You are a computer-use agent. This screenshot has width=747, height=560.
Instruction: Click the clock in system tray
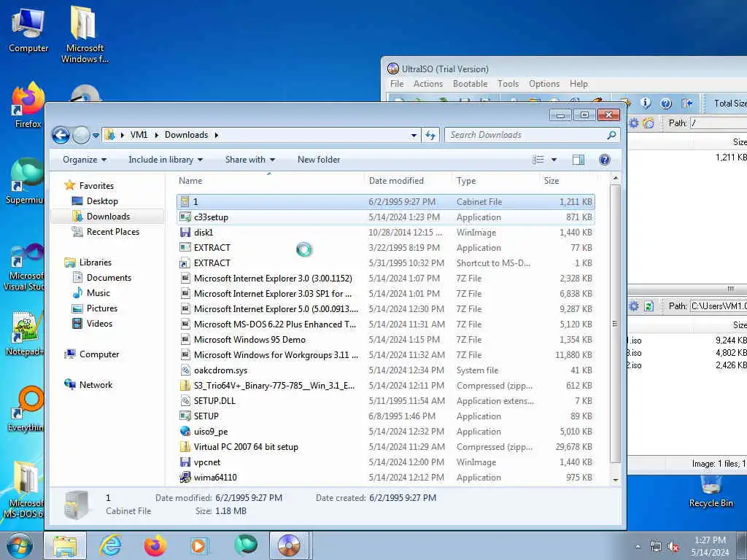point(710,546)
